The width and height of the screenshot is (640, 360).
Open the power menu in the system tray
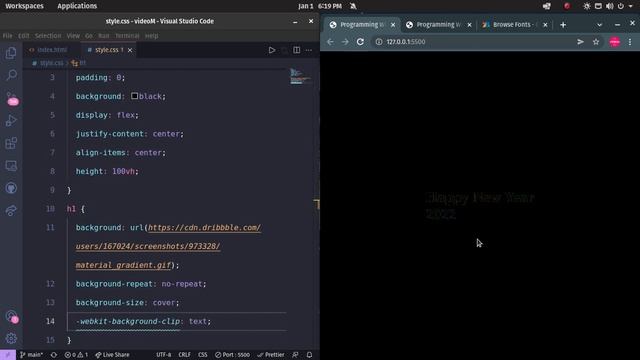pos(621,6)
